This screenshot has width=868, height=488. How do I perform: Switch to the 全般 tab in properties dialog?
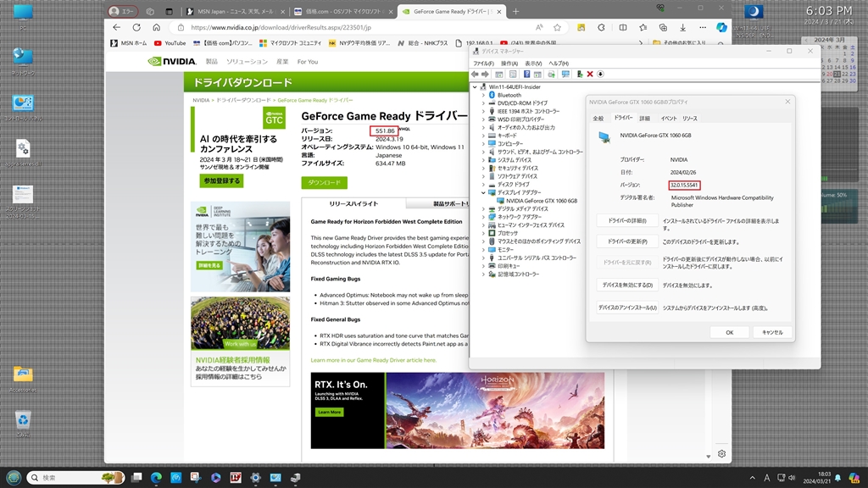click(598, 119)
